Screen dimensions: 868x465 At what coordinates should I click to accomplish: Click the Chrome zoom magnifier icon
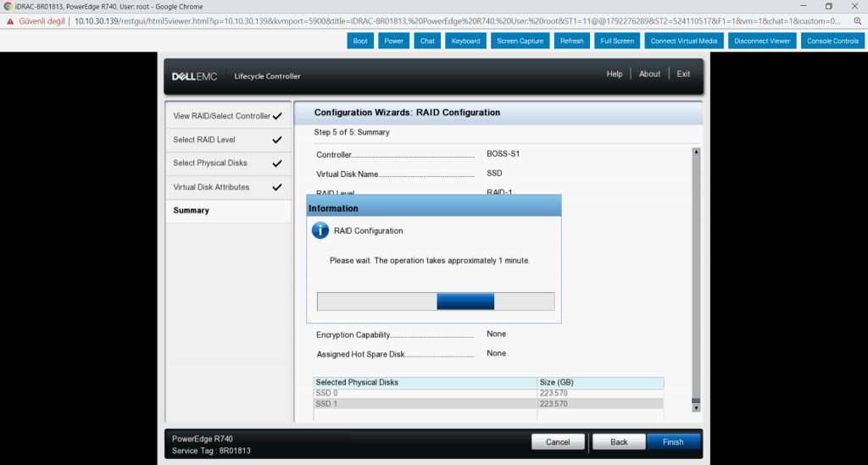click(857, 20)
